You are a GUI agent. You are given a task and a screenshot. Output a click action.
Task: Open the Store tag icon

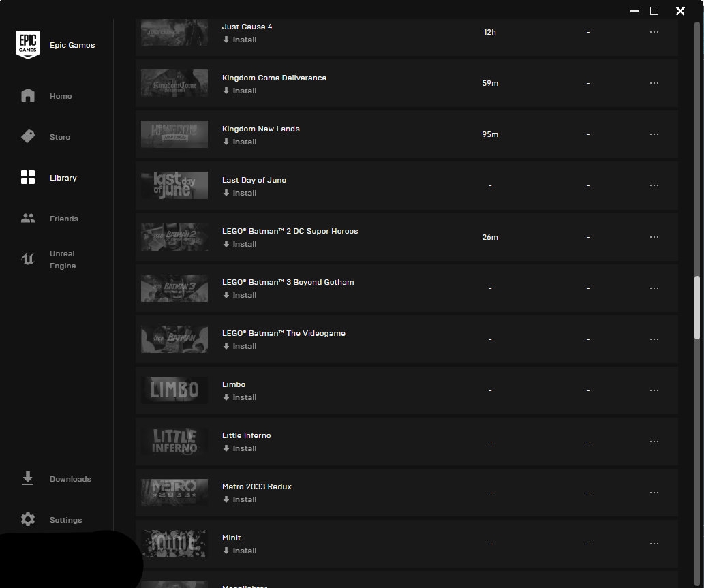(28, 136)
